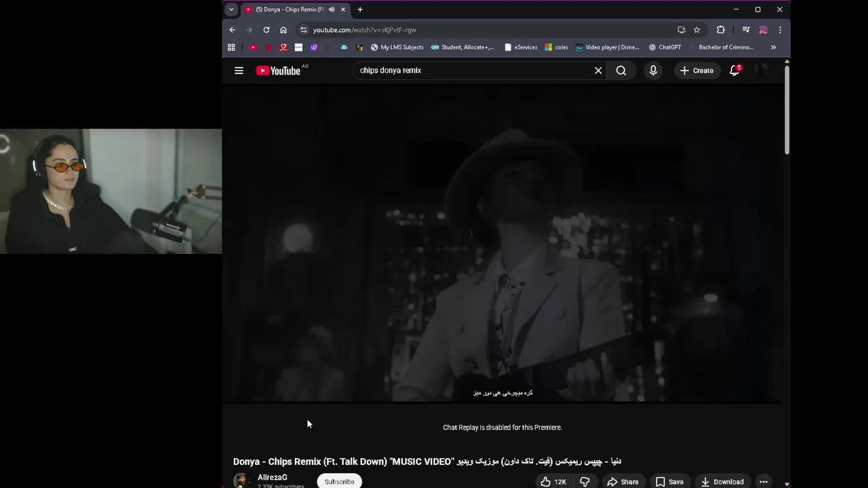This screenshot has height=488, width=868.
Task: Open YouTube account avatar menu
Action: pyautogui.click(x=762, y=70)
